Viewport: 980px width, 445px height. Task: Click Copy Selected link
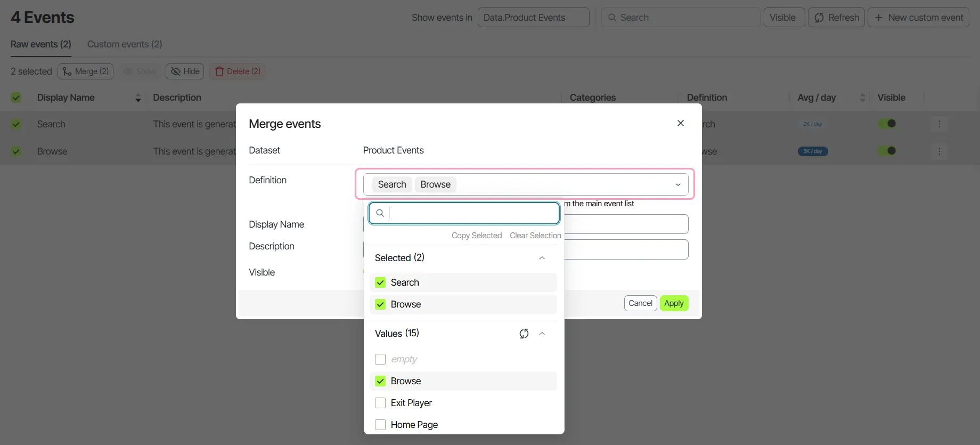[x=477, y=236]
